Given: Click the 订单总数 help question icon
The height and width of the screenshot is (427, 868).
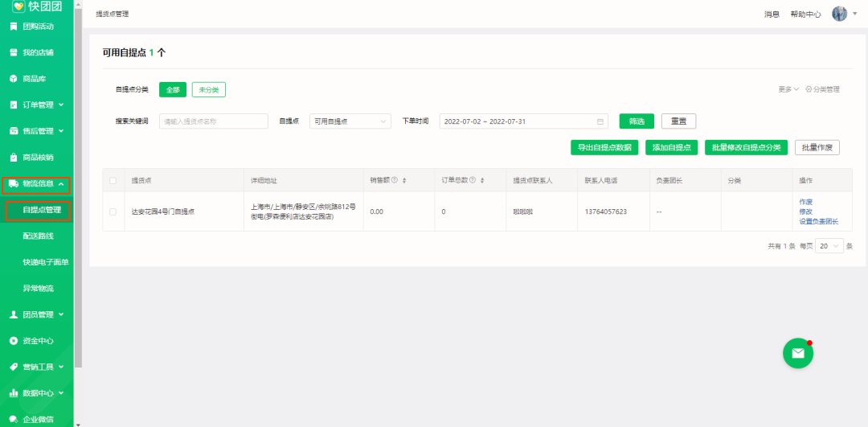Looking at the screenshot, I should coord(473,181).
